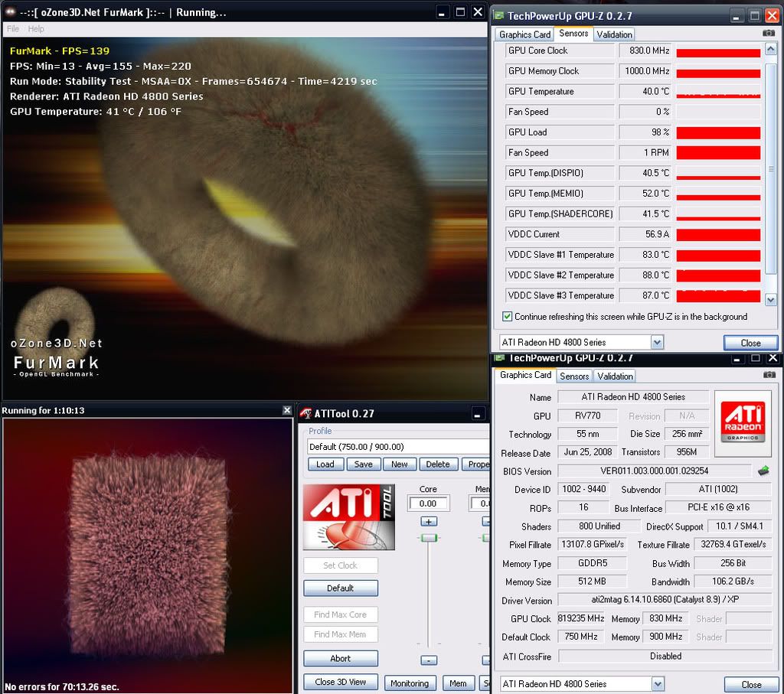The width and height of the screenshot is (784, 694).
Task: Click the GPU Temperature value 40.0 °C
Action: coord(645,91)
